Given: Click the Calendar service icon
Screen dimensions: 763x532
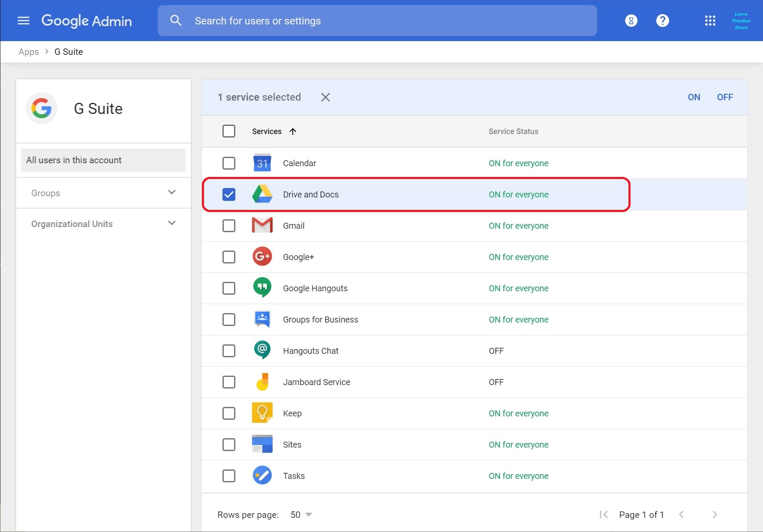Looking at the screenshot, I should pos(262,163).
